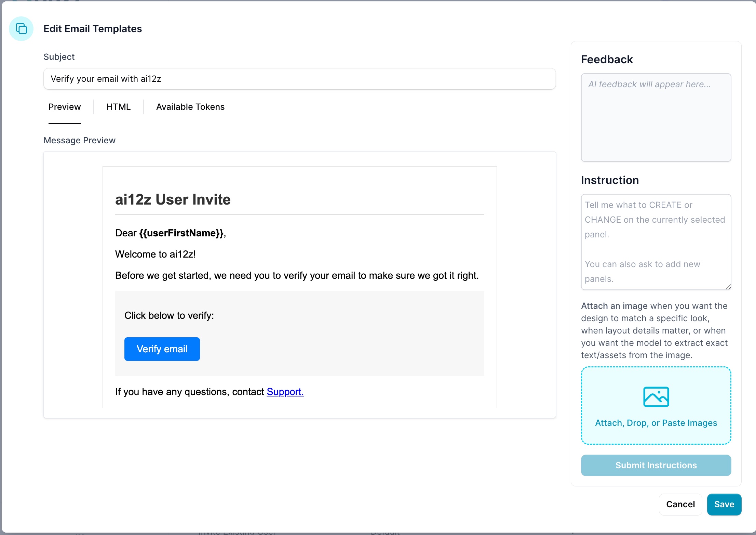Viewport: 756px width, 535px height.
Task: Select the {{userFirstName}} token in the preview
Action: [181, 233]
